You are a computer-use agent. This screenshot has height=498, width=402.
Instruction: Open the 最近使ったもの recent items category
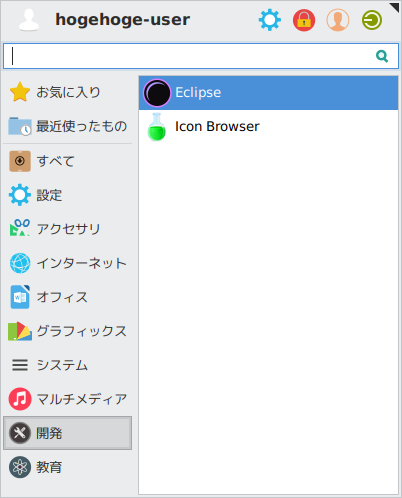click(68, 126)
